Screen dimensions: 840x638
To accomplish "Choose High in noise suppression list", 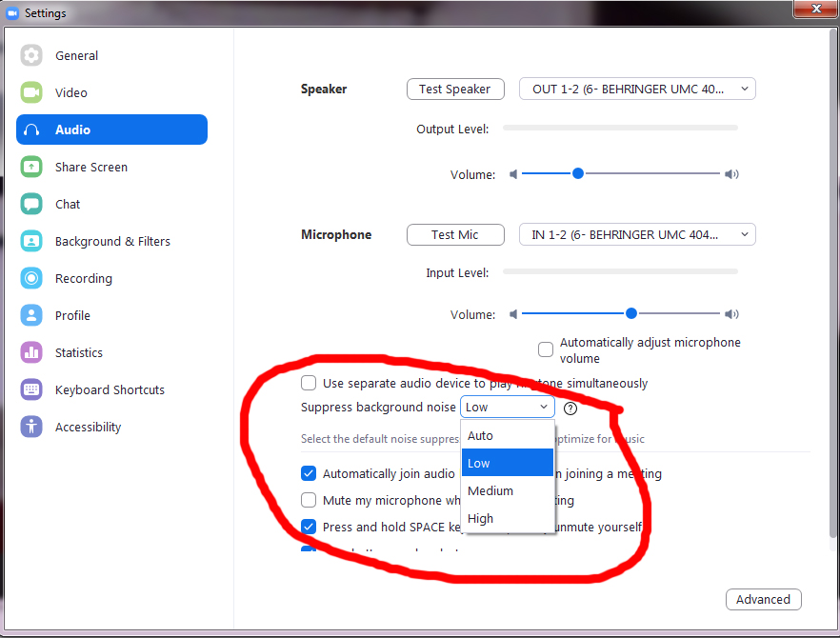I will tap(481, 518).
